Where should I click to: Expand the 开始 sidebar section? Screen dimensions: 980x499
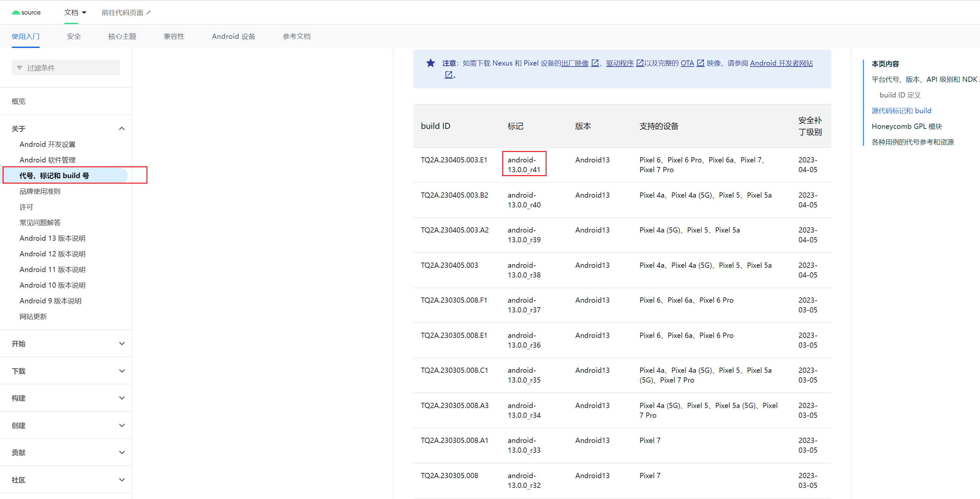coord(122,343)
